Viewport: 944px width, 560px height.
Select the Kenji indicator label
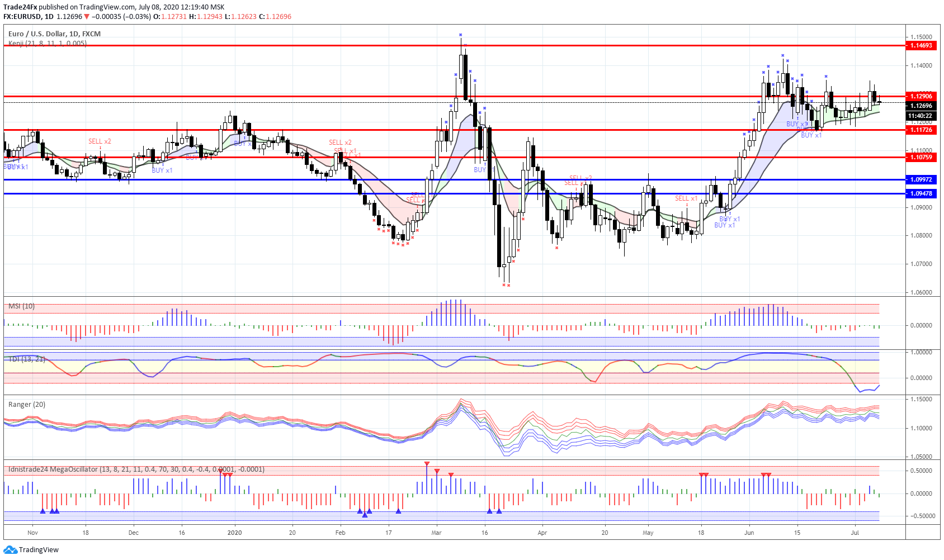tap(48, 43)
